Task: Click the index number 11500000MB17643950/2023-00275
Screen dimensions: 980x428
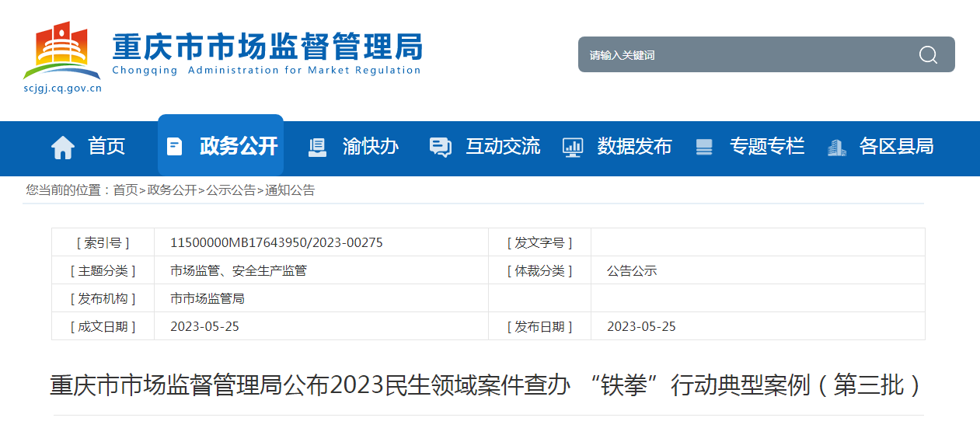Action: pyautogui.click(x=277, y=242)
